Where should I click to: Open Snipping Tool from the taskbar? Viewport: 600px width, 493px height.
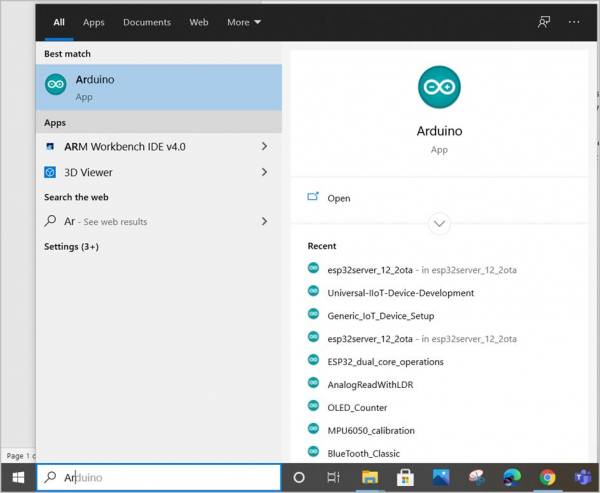[x=477, y=477]
